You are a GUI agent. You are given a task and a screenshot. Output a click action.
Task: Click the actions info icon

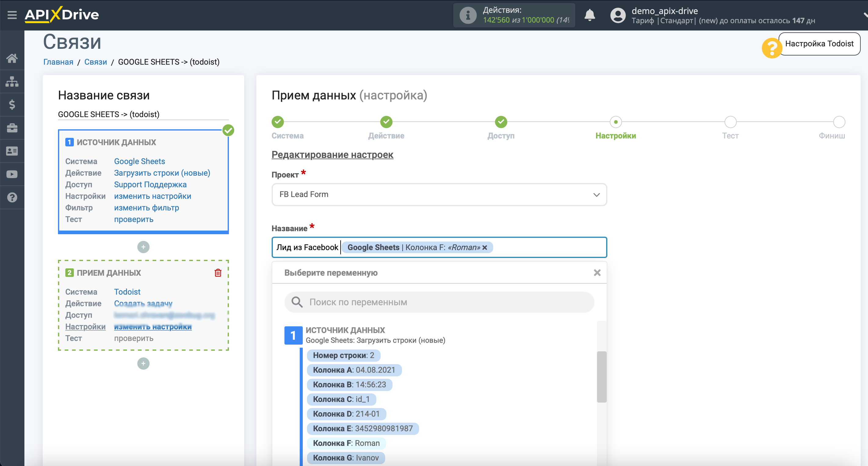pos(468,15)
